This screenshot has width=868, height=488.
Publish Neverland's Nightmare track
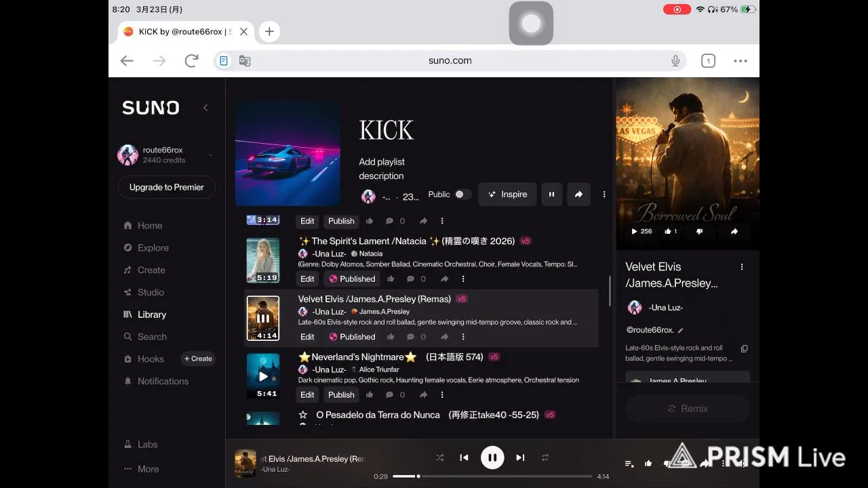(341, 394)
